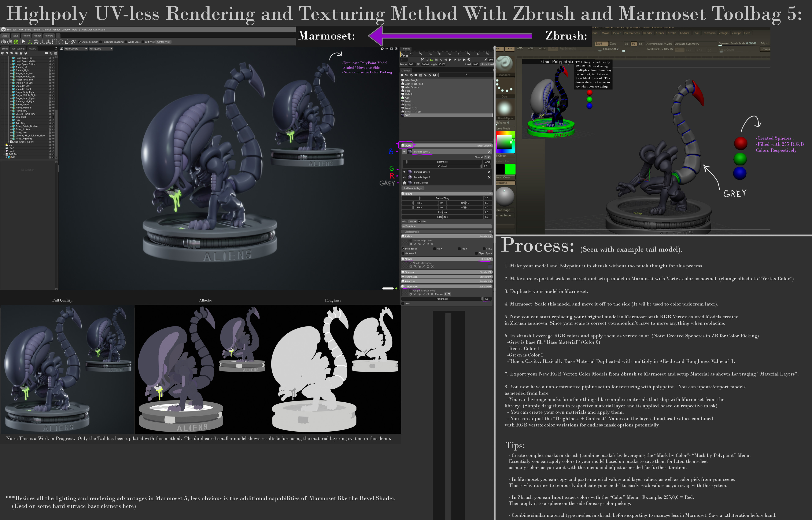812x520 pixels.
Task: Remove Material Layer 2 with its X
Action: point(489,152)
